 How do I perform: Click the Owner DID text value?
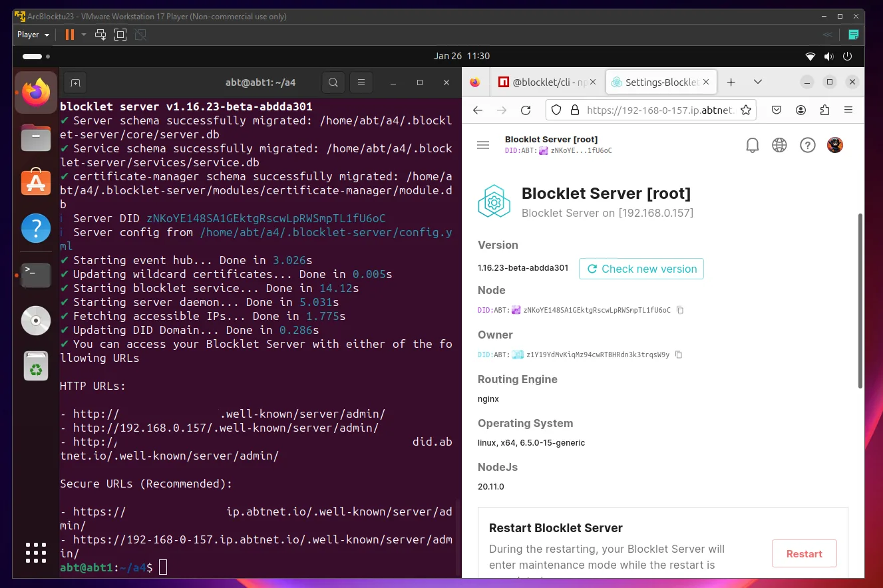(598, 355)
